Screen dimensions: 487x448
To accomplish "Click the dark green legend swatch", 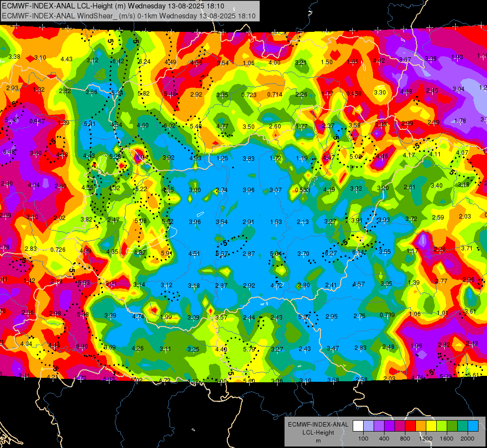I will pyautogui.click(x=452, y=426).
